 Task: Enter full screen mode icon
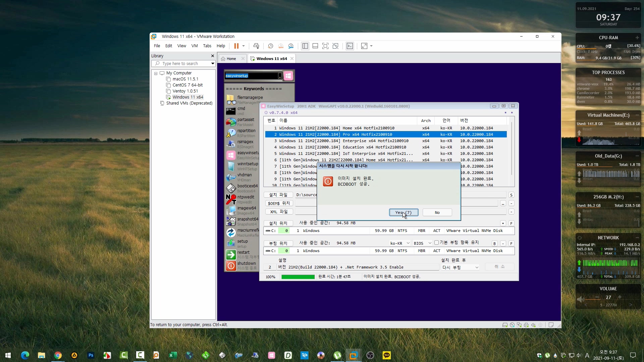[325, 46]
